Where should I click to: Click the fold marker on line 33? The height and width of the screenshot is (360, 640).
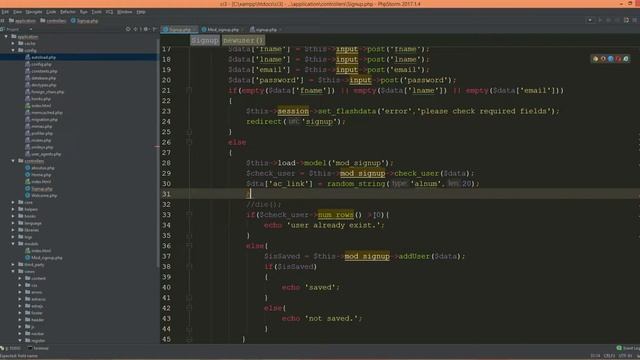pyautogui.click(x=189, y=215)
